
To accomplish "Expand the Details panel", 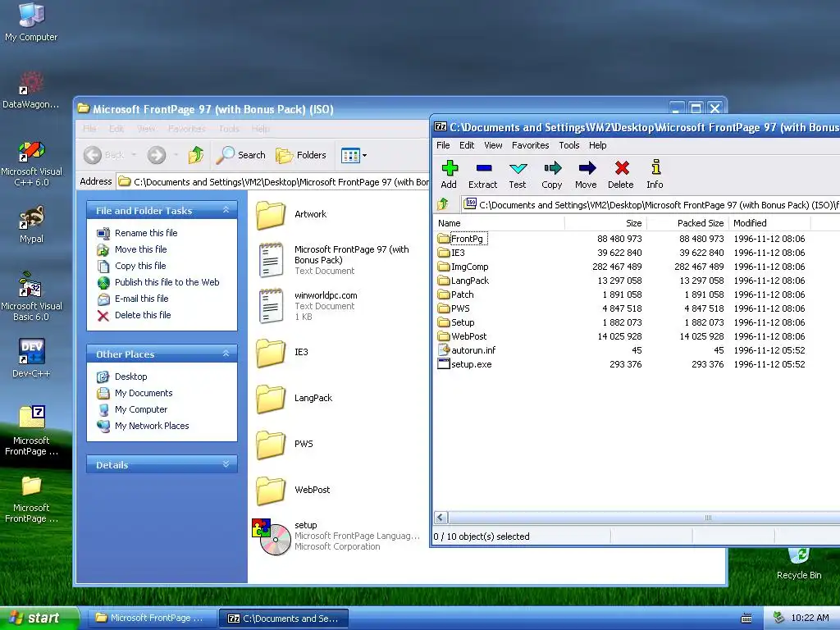I will [226, 464].
